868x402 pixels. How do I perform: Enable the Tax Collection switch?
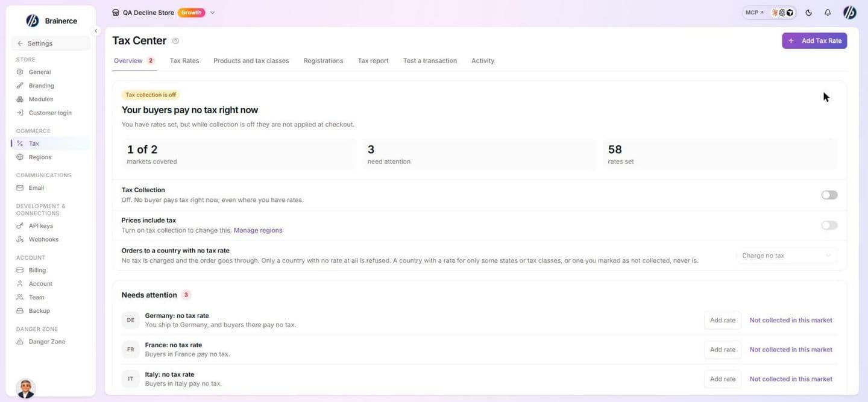click(x=829, y=195)
